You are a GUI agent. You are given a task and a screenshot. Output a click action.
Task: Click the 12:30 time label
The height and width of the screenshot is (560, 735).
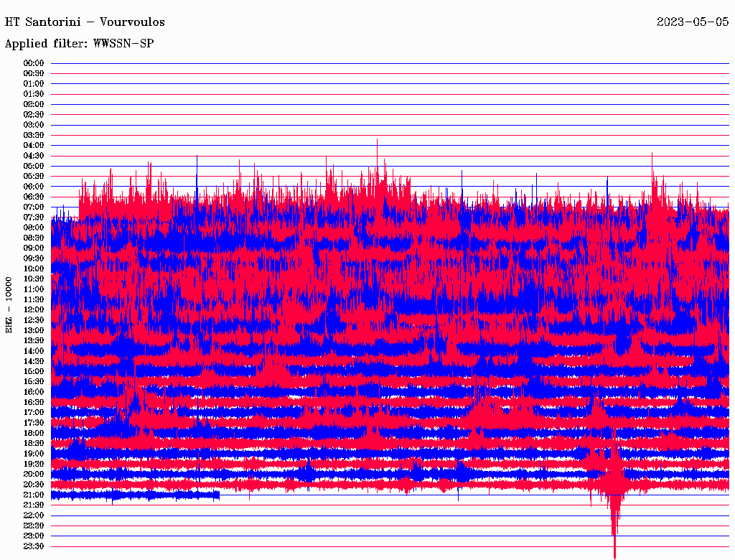(x=34, y=319)
